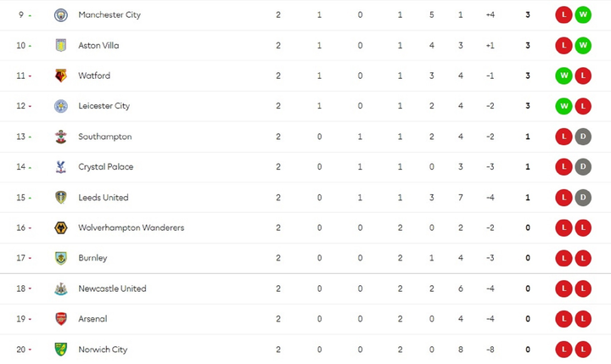
Task: Click the Watford club badge
Action: point(61,76)
